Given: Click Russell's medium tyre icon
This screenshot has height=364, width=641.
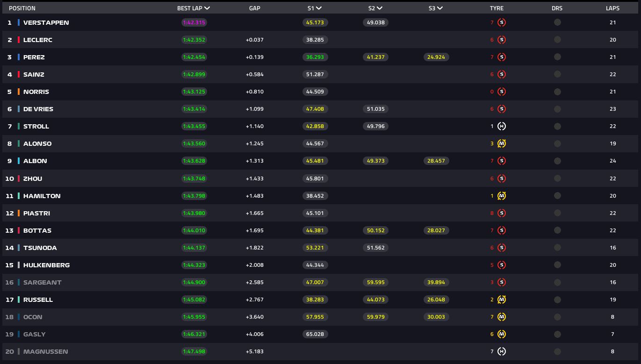Looking at the screenshot, I should (x=502, y=300).
